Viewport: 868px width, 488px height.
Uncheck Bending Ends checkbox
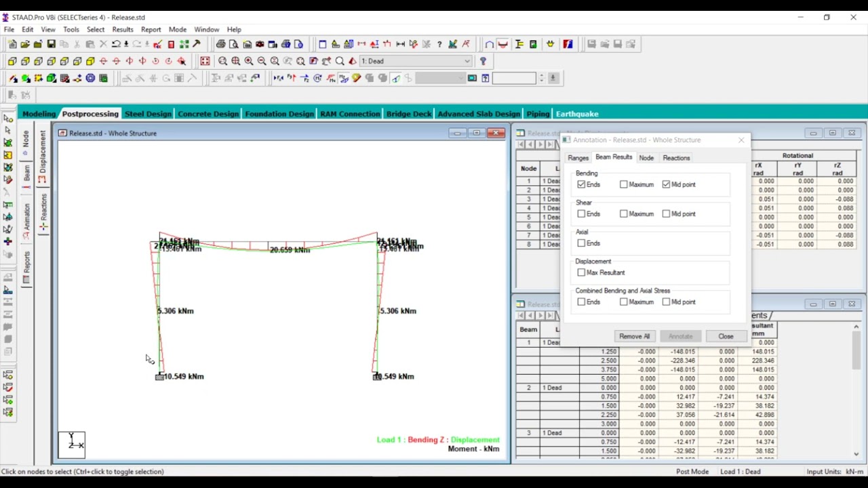point(581,184)
